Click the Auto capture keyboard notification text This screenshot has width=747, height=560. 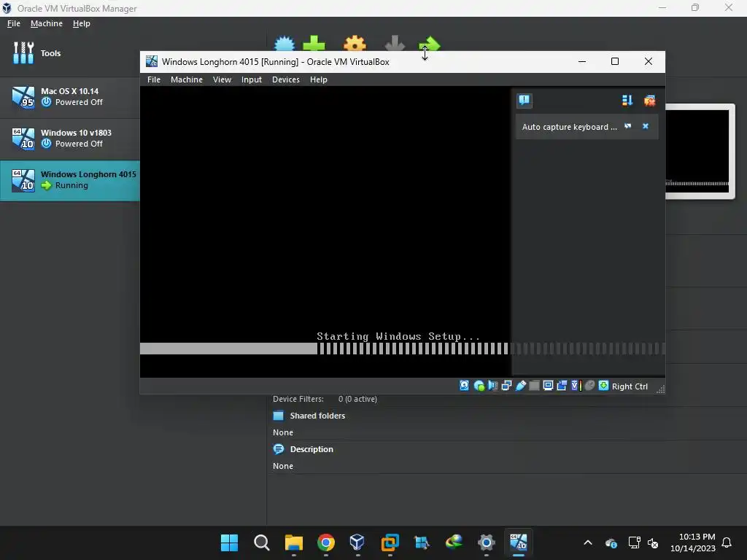[569, 127]
